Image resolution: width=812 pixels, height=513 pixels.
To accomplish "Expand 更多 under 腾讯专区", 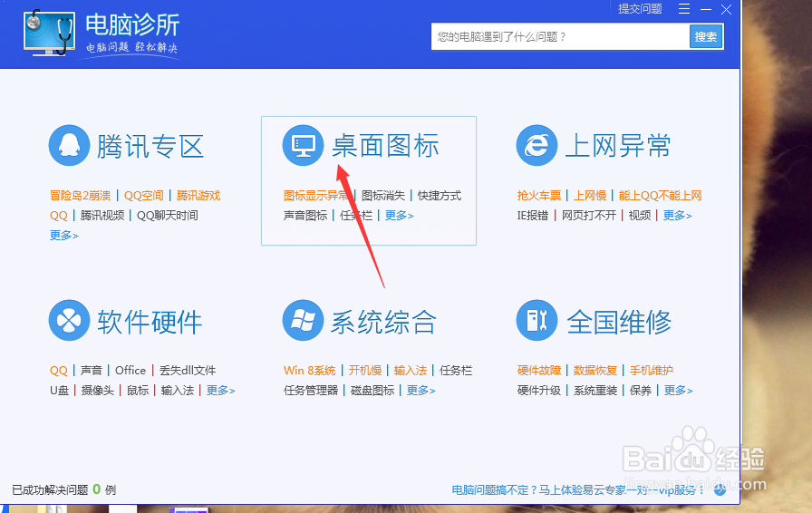I will [63, 236].
